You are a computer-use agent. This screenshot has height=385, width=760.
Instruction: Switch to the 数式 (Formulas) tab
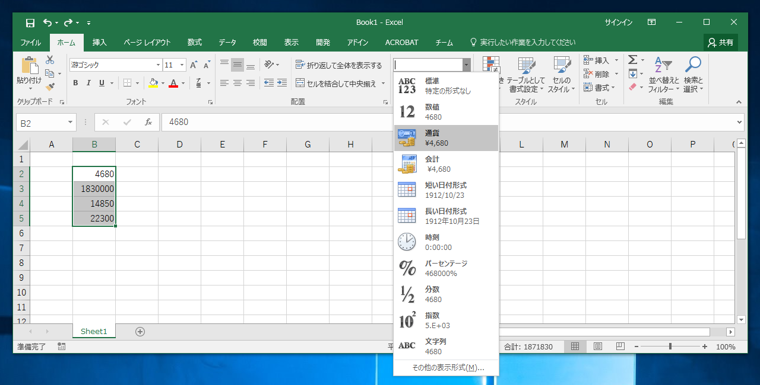[194, 43]
